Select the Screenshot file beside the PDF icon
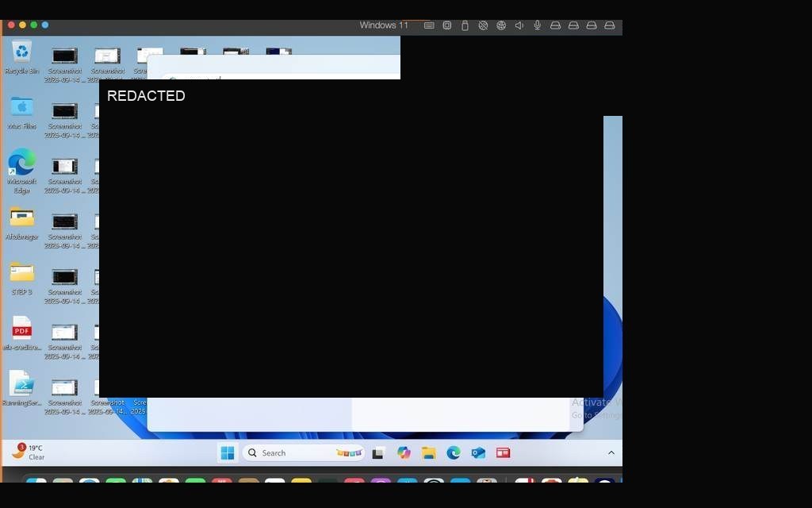 click(64, 341)
